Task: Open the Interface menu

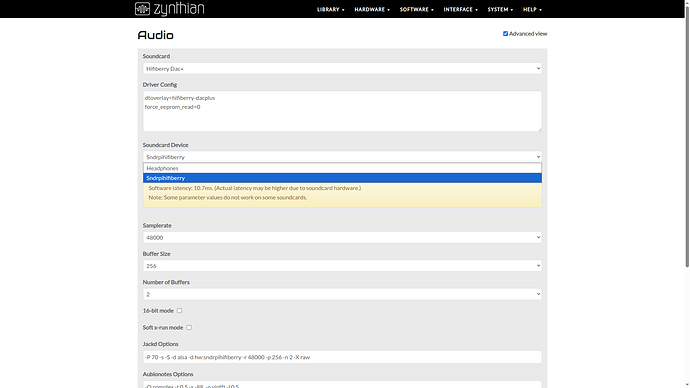Action: 460,9
